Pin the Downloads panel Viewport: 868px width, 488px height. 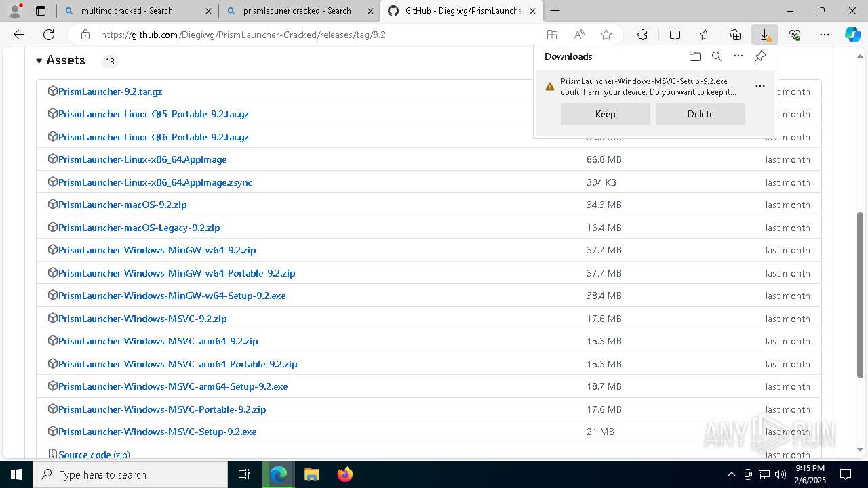point(760,56)
